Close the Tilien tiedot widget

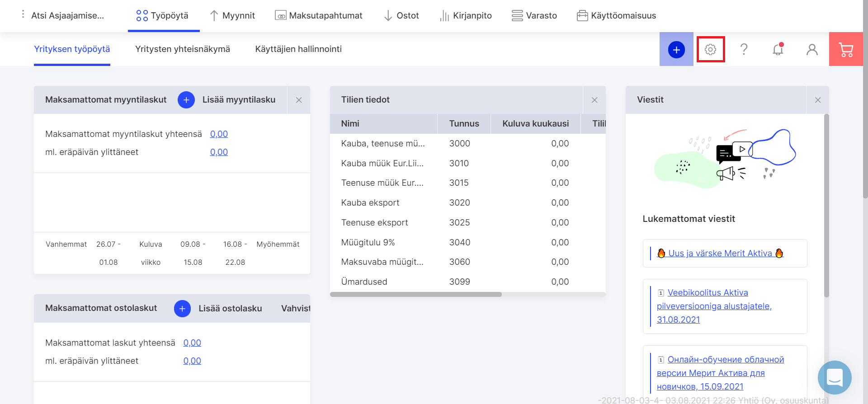[x=594, y=100]
